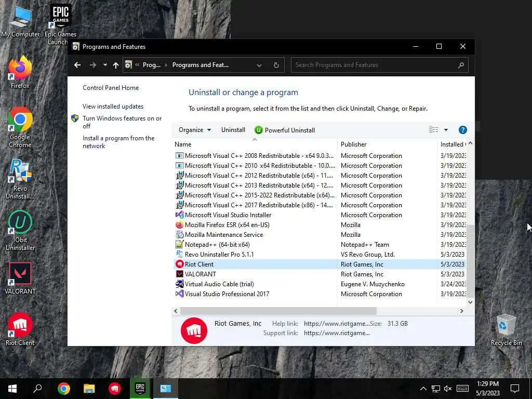Refresh the Programs and Features list
Image resolution: width=532 pixels, height=399 pixels.
pyautogui.click(x=276, y=65)
